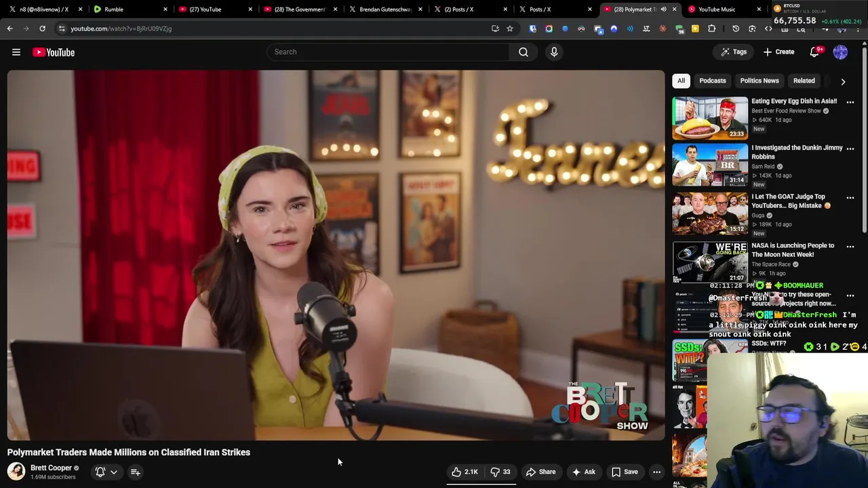Open the Tags extension button
868x488 pixels.
click(x=734, y=52)
